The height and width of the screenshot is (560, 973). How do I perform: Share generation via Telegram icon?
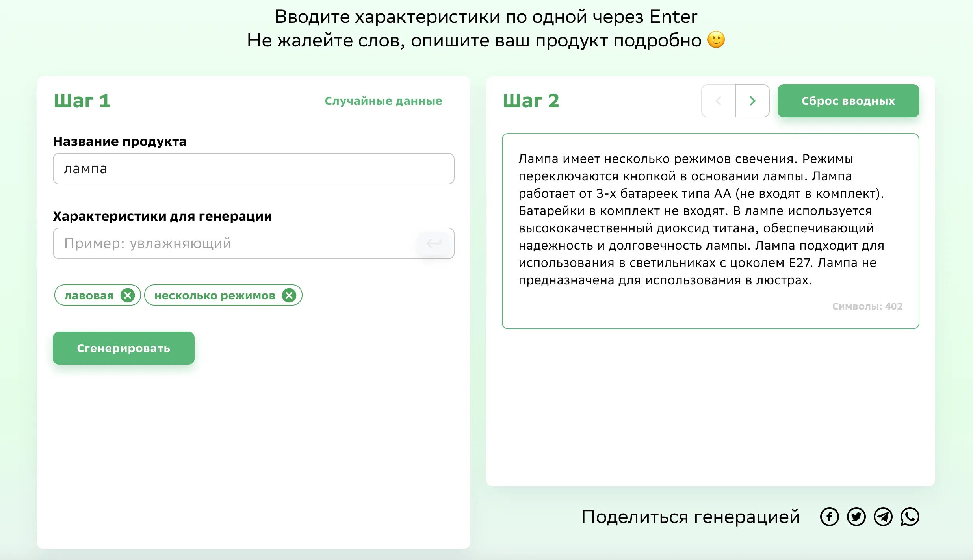[x=883, y=517]
